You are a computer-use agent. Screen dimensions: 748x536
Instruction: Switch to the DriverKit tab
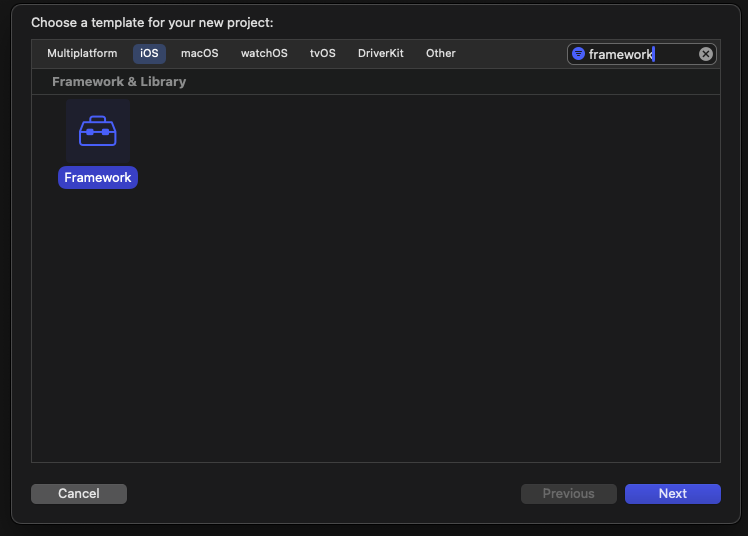tap(381, 53)
